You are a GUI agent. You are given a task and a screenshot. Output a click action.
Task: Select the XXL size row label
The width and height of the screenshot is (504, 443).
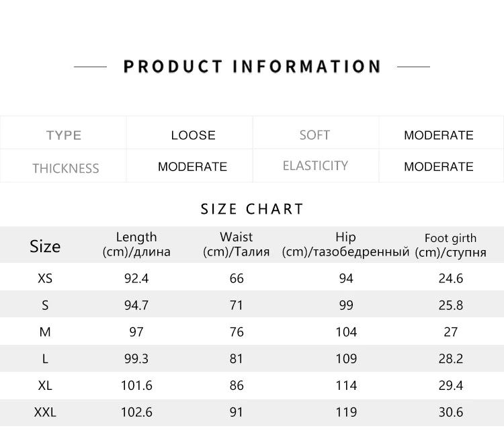[x=45, y=412]
